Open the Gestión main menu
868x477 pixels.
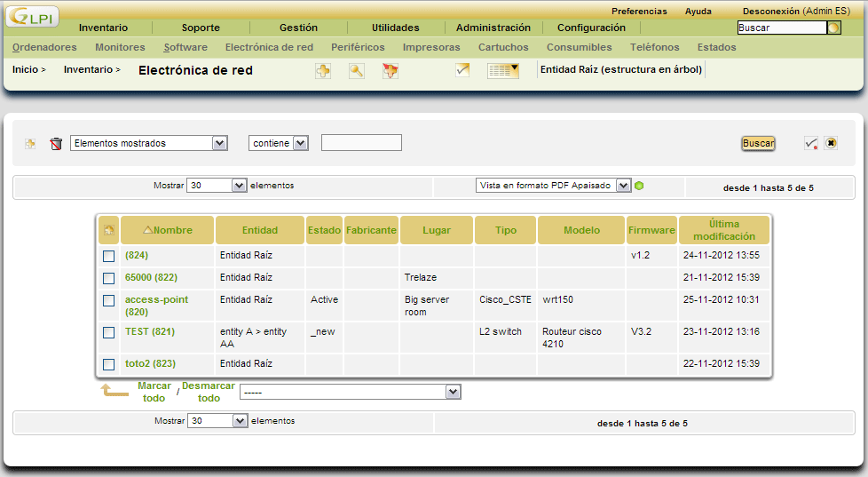[x=298, y=28]
